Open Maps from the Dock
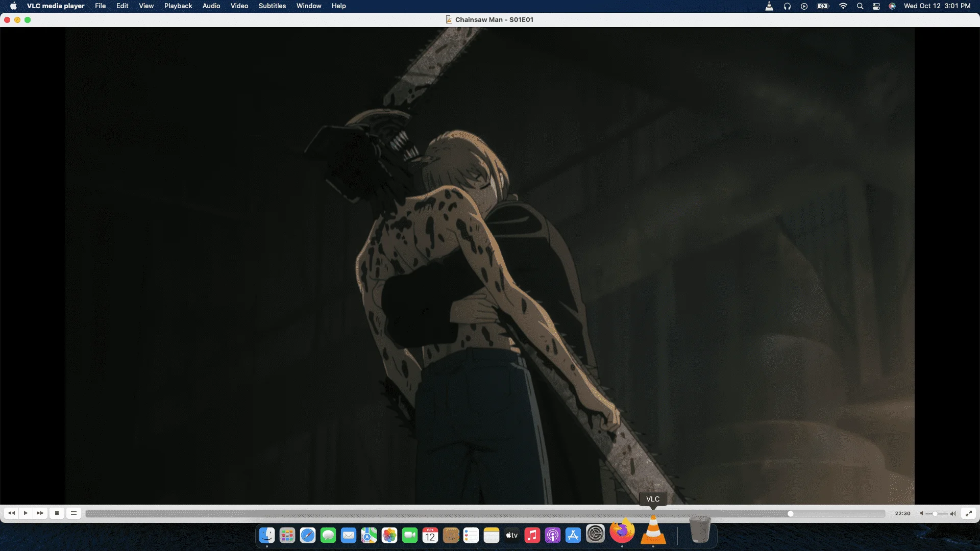Image resolution: width=980 pixels, height=551 pixels. (x=369, y=535)
